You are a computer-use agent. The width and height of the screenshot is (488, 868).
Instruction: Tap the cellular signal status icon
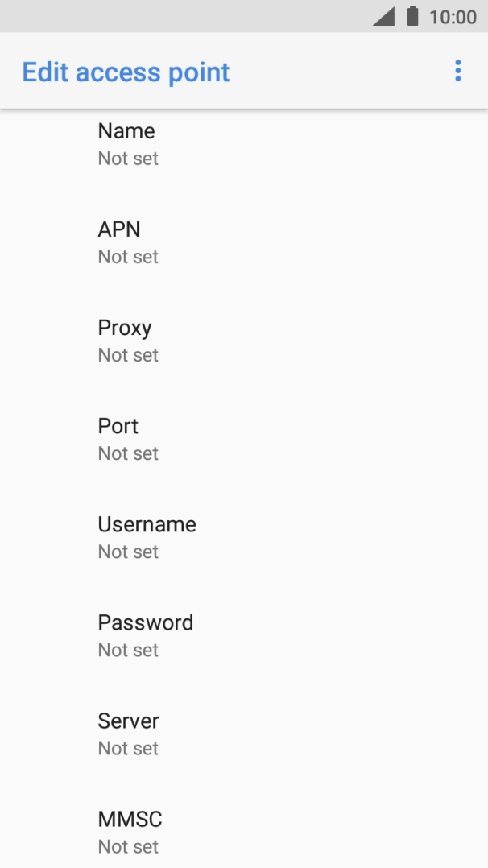point(384,16)
